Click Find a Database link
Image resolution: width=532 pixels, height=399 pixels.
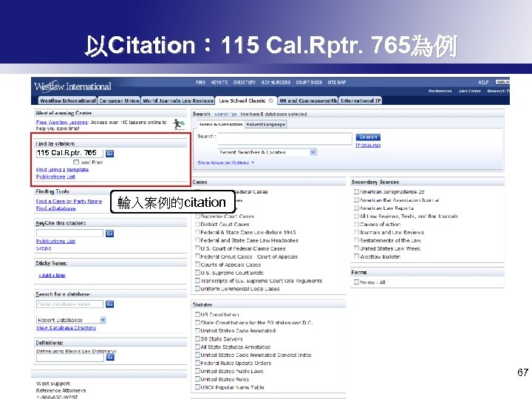tap(55, 208)
